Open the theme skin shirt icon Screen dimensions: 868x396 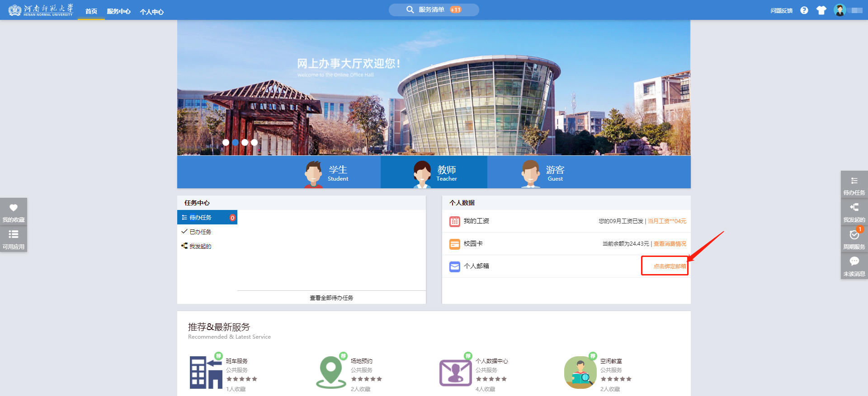(x=821, y=10)
